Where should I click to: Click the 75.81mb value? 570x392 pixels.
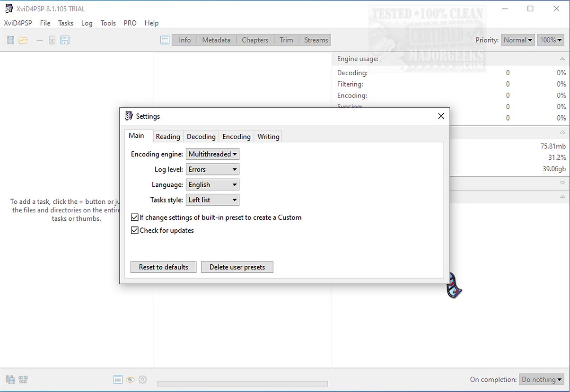[x=553, y=146]
